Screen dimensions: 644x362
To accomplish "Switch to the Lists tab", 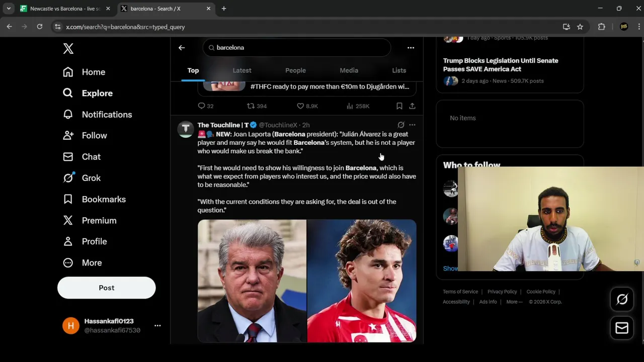I will pos(399,70).
